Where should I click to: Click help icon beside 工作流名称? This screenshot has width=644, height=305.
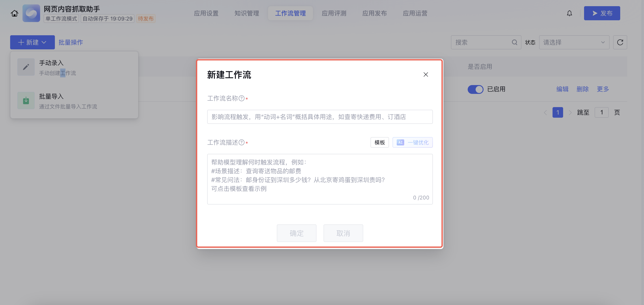click(x=242, y=98)
